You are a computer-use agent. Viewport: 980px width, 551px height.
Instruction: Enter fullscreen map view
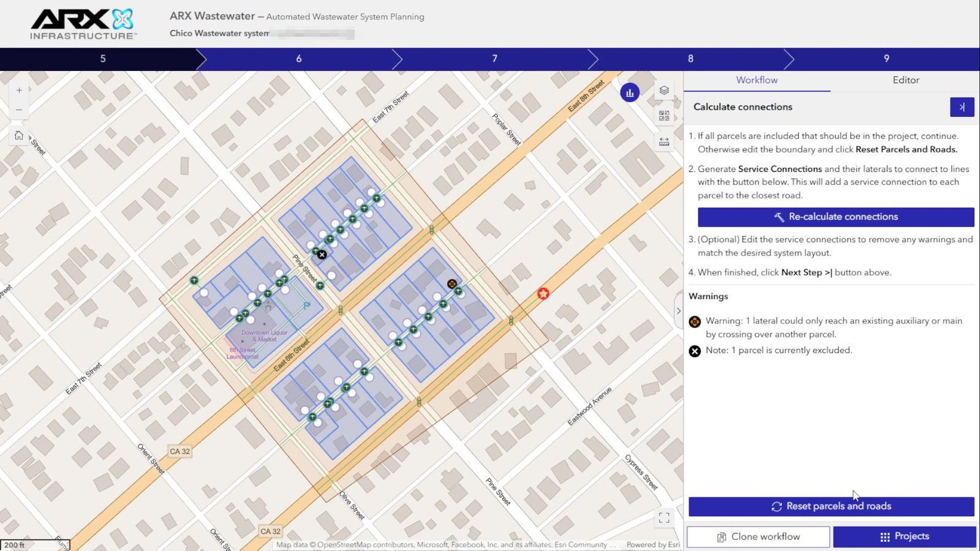664,518
